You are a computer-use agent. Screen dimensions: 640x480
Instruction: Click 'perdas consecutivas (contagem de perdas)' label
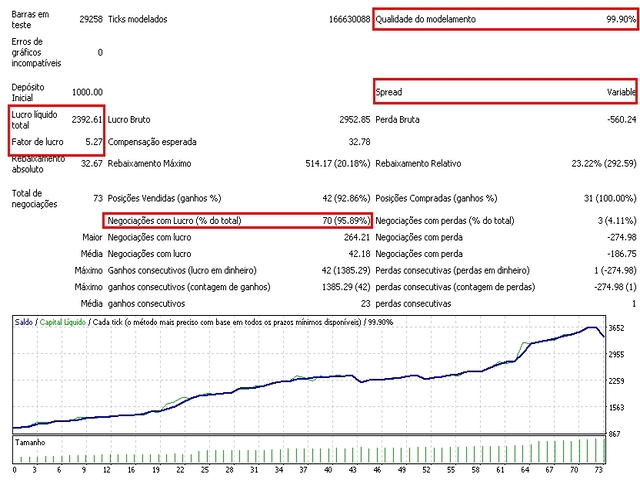(455, 287)
